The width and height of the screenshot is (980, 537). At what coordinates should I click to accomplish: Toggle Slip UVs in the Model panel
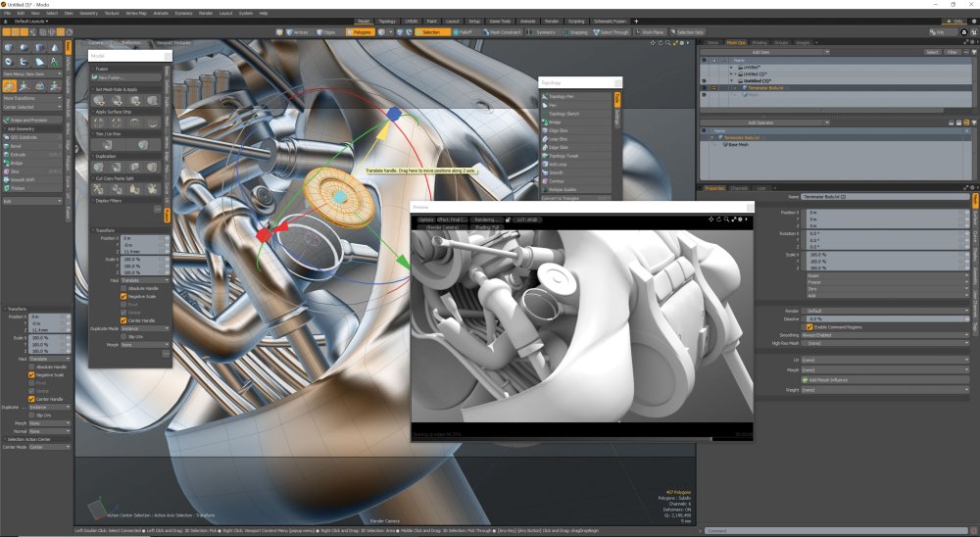(123, 336)
